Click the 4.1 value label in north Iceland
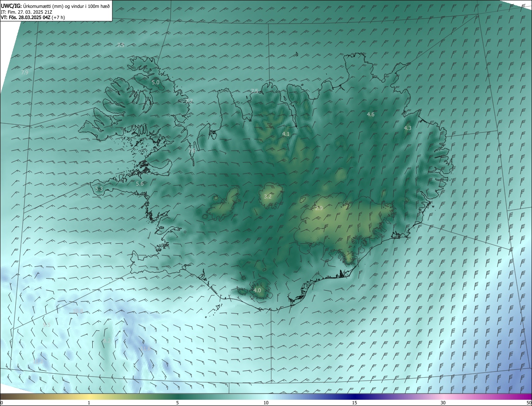532x406 pixels. click(286, 134)
